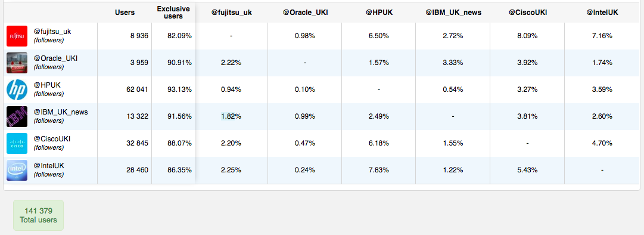Image resolution: width=644 pixels, height=235 pixels.
Task: Click the 141 379 Total users badge
Action: click(39, 215)
